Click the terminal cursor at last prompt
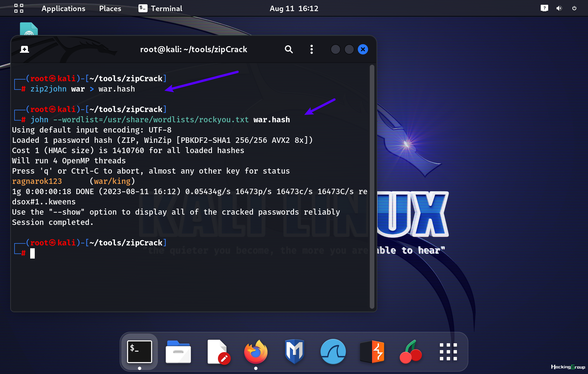588x374 pixels. (x=32, y=253)
